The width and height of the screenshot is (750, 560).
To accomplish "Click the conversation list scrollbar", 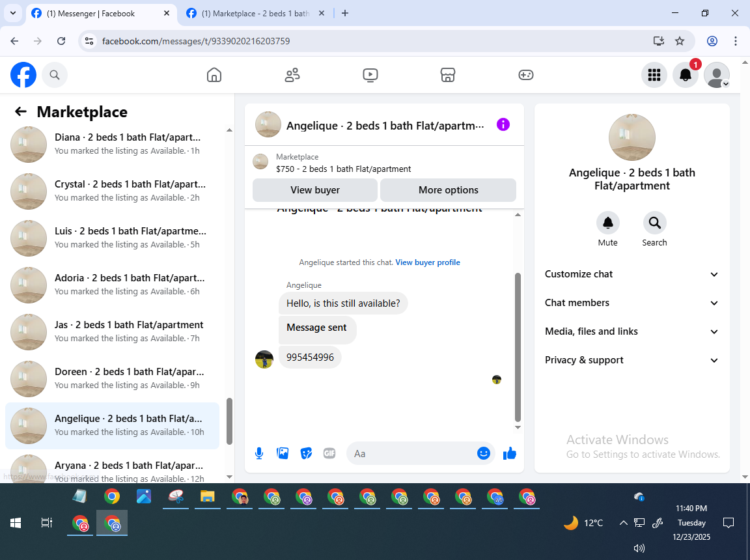I will [229, 421].
